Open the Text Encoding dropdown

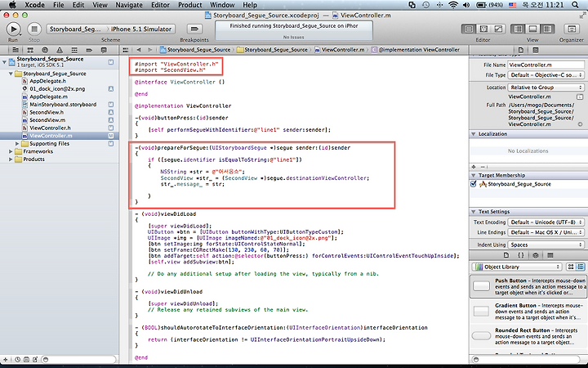point(546,222)
